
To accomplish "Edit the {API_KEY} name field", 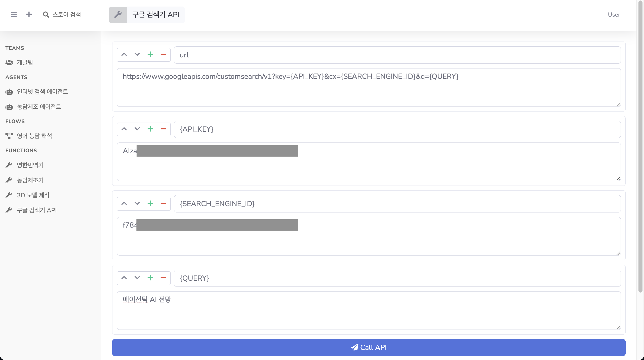I will [397, 129].
